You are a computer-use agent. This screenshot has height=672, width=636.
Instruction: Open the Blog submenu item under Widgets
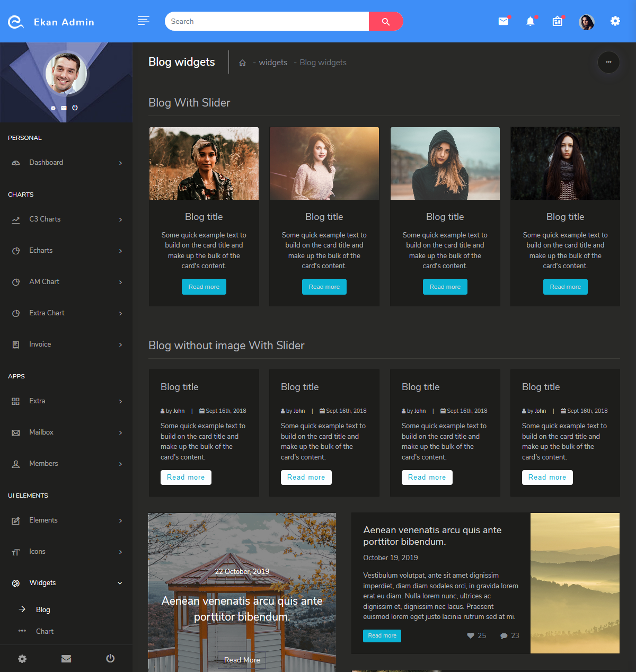tap(43, 609)
